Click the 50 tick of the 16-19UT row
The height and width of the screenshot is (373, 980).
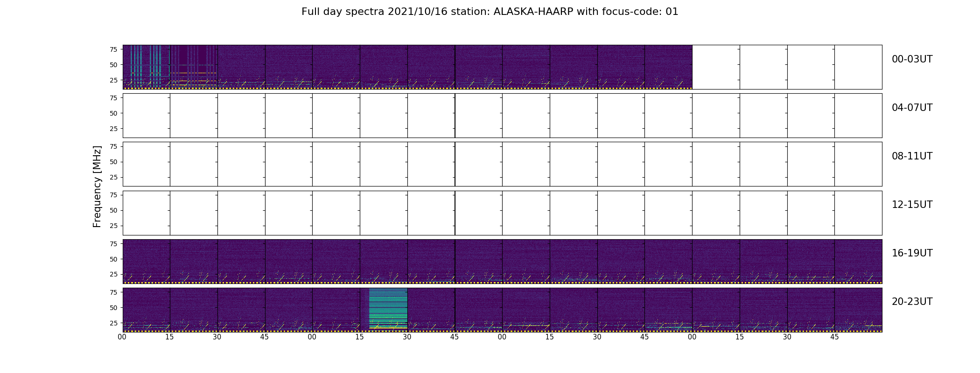click(113, 259)
